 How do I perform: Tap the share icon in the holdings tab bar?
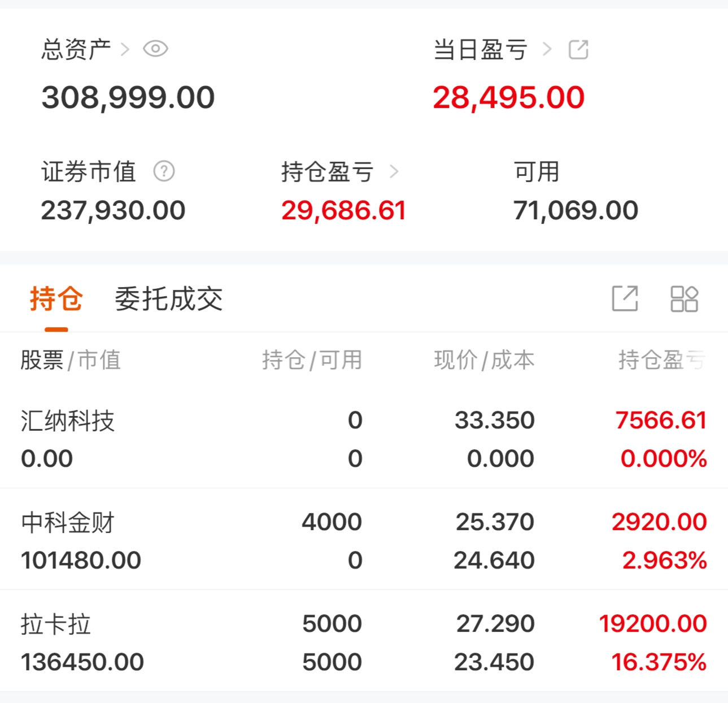pos(625,298)
